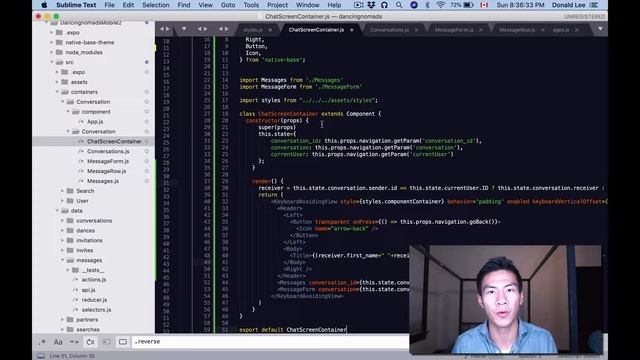Toggle highlight matches option
This screenshot has width=640, height=360.
[122, 342]
